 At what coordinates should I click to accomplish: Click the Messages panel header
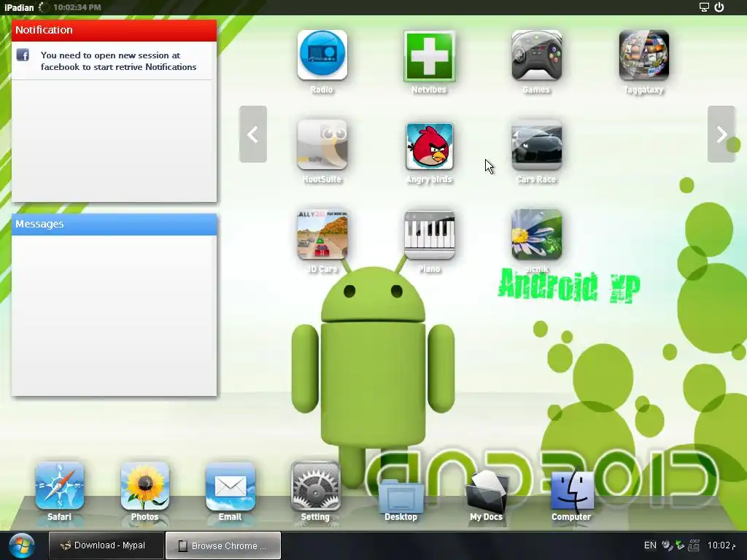[115, 225]
